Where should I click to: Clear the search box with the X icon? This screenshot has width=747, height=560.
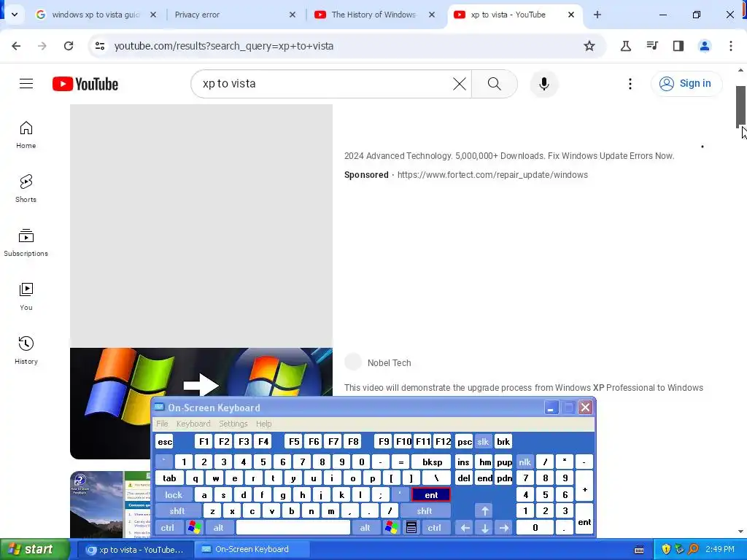(460, 84)
